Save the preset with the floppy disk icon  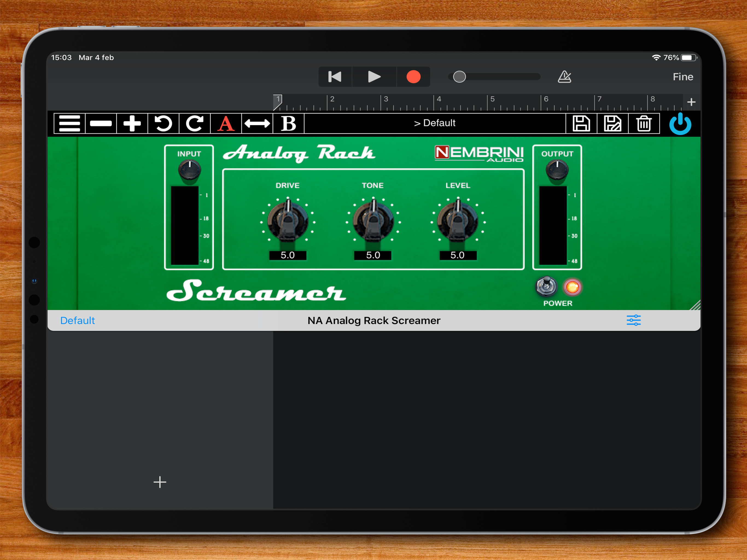coord(581,124)
